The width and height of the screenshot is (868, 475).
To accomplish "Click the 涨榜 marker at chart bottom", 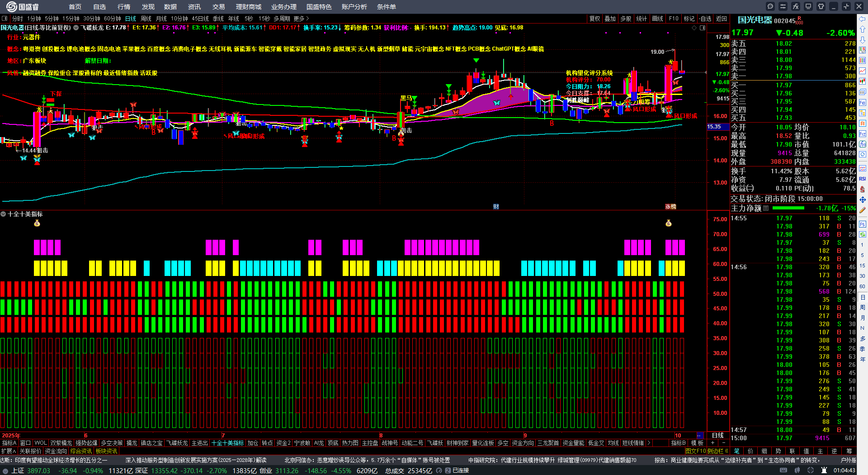I will click(x=670, y=206).
